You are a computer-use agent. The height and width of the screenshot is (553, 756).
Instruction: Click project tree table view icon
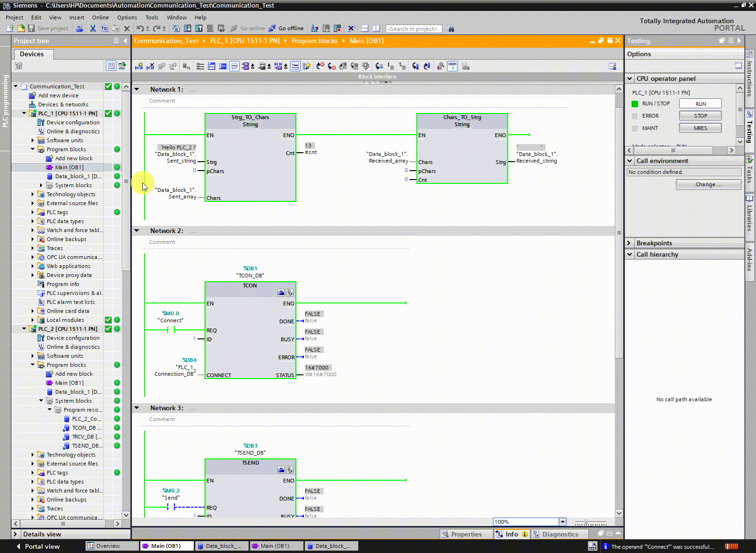point(111,66)
